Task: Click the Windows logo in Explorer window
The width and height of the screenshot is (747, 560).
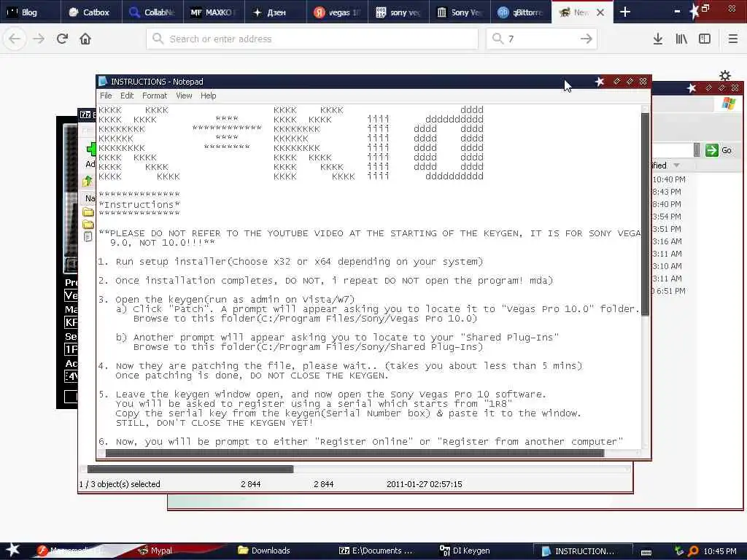Action: (x=729, y=103)
